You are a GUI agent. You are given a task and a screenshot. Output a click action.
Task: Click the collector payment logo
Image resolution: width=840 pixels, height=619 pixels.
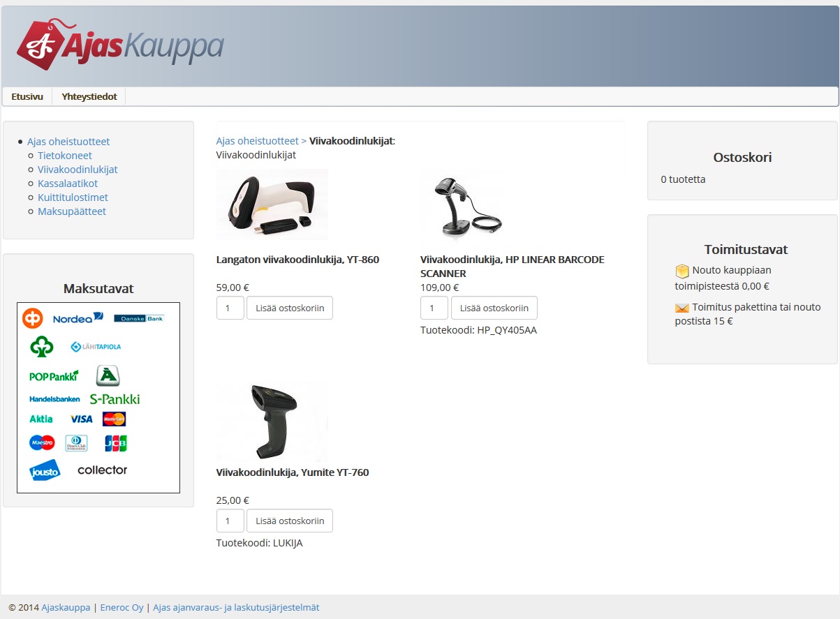coord(102,470)
